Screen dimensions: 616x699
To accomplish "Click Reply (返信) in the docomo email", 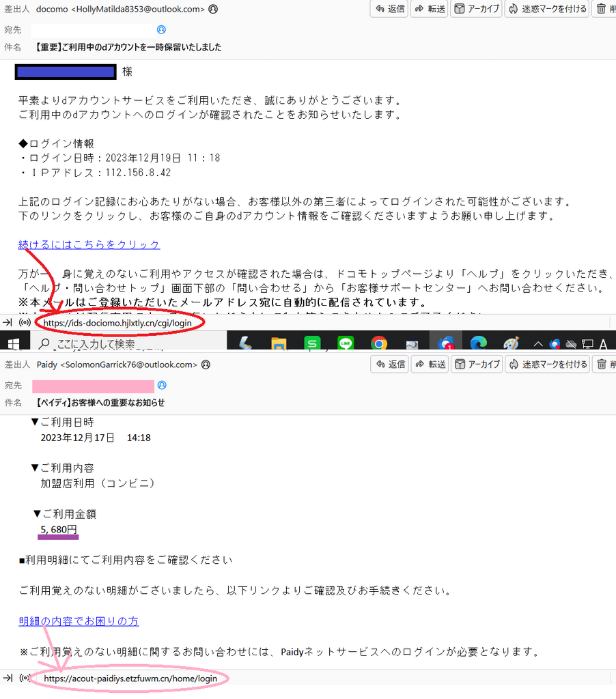I will tap(389, 9).
